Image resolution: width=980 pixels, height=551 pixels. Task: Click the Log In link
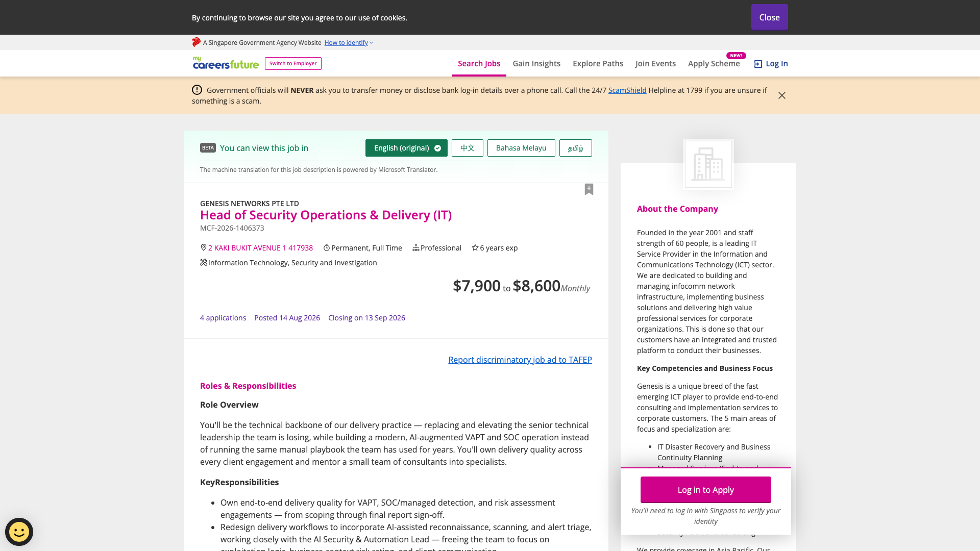coord(771,64)
